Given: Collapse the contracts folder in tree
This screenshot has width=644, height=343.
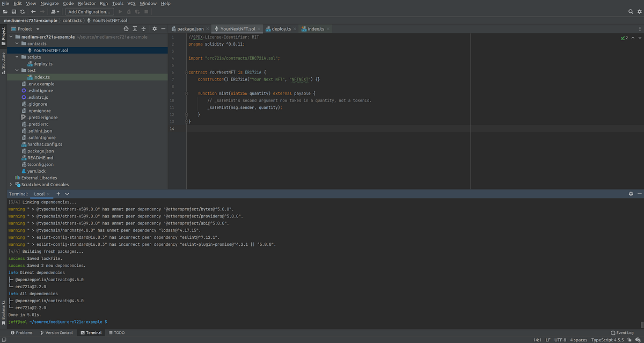Looking at the screenshot, I should [17, 43].
